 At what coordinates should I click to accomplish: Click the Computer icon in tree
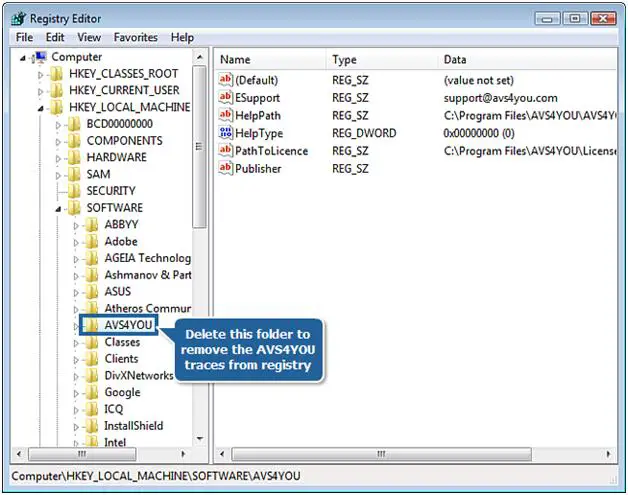[x=41, y=57]
